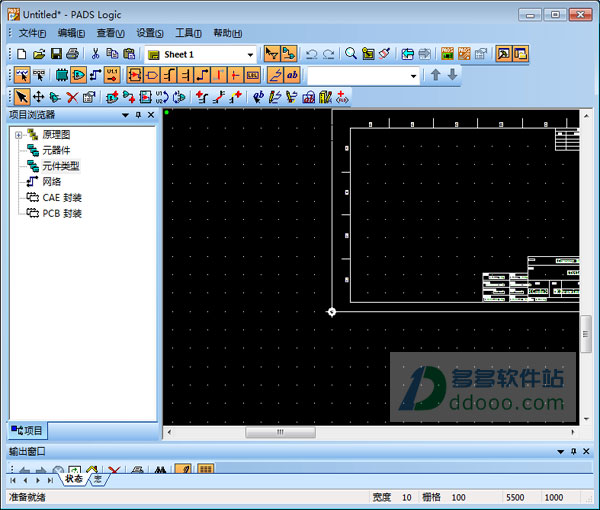Click the Save icon in toolbar
Screen dimensions: 600x510
point(56,54)
